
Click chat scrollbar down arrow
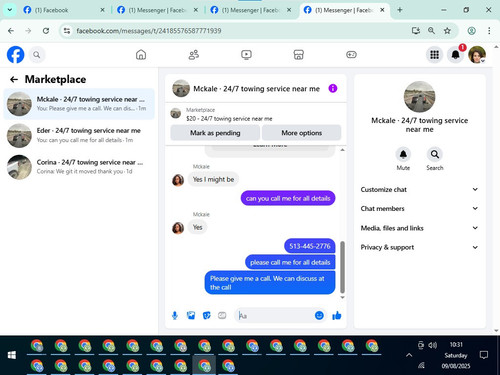342,297
